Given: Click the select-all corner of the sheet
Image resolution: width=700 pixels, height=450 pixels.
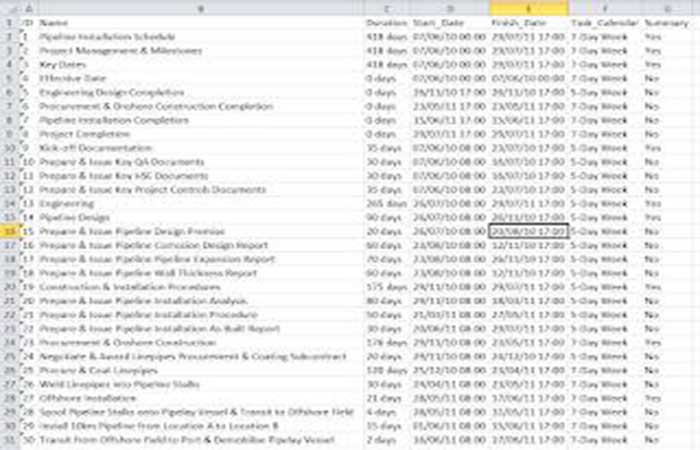Looking at the screenshot, I should tap(10, 8).
